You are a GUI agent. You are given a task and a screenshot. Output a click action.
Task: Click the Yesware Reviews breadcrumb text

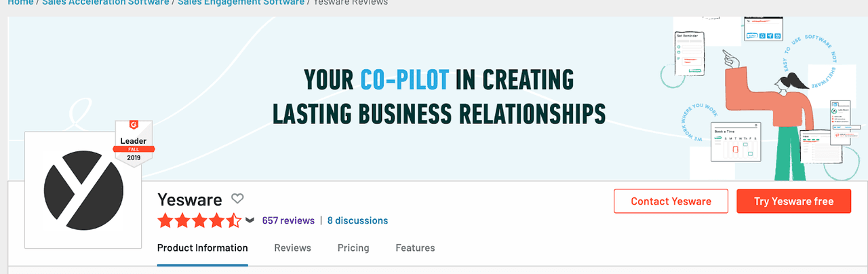tap(351, 3)
